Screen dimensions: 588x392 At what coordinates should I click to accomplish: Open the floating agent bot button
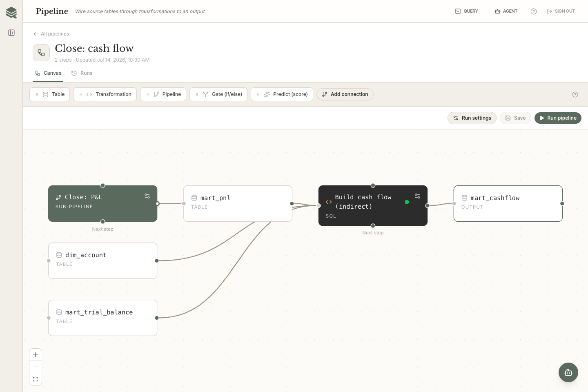[568, 372]
